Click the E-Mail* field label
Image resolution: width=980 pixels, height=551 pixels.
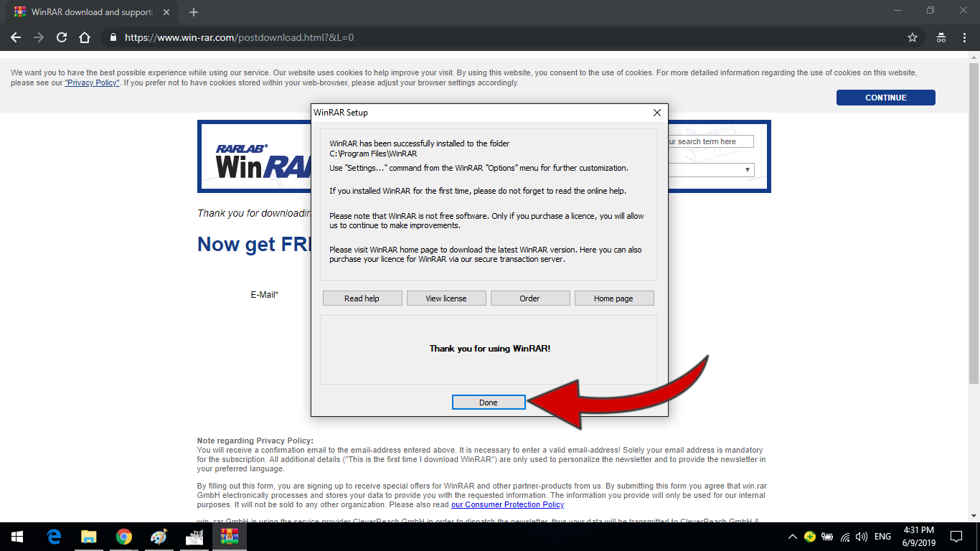265,295
